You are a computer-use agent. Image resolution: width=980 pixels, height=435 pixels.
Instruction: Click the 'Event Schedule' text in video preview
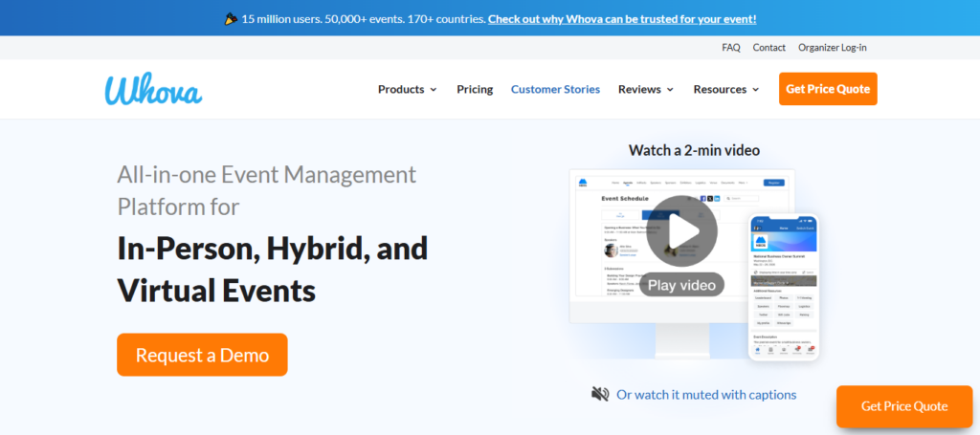click(625, 199)
